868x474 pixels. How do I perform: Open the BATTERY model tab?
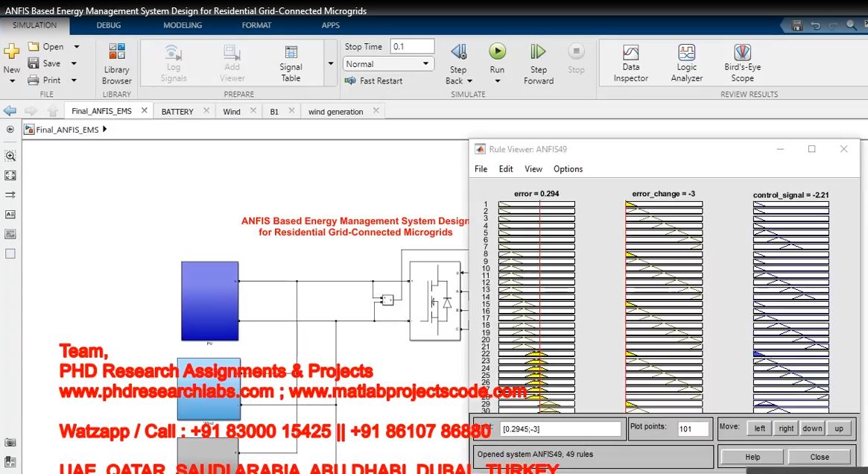click(177, 112)
